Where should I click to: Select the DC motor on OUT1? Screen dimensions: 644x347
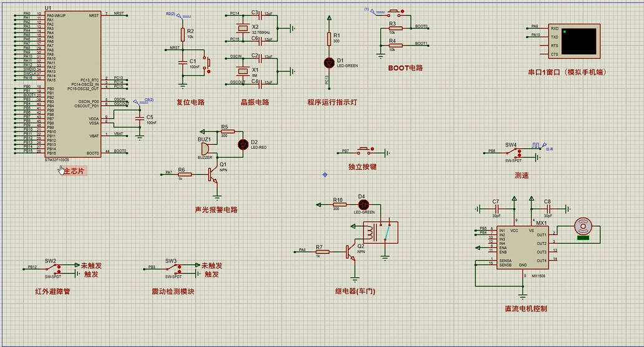click(583, 227)
